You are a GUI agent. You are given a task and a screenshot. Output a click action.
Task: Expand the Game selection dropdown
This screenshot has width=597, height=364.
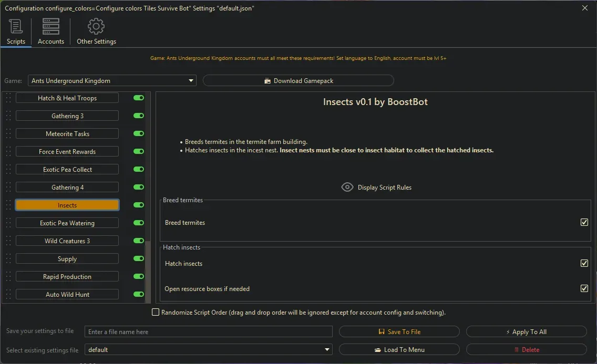[191, 81]
